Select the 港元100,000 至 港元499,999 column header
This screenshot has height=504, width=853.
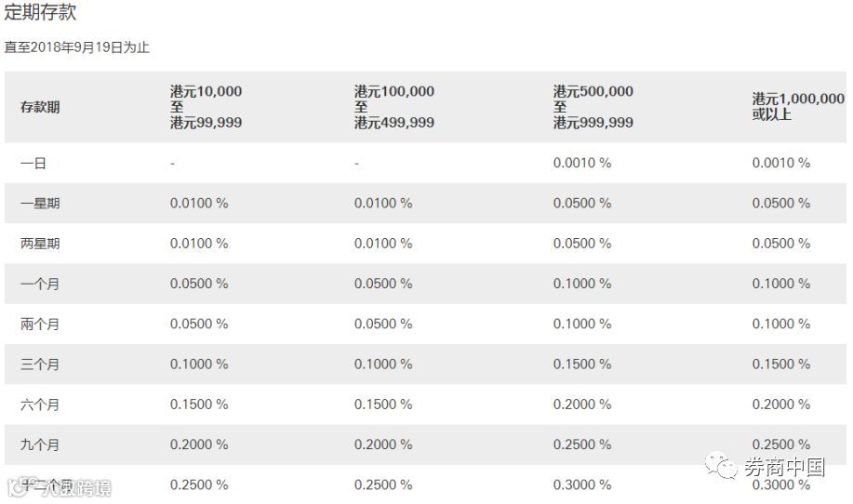393,107
